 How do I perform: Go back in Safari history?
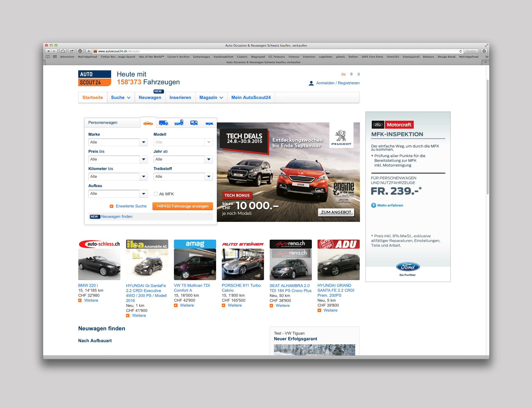(48, 51)
